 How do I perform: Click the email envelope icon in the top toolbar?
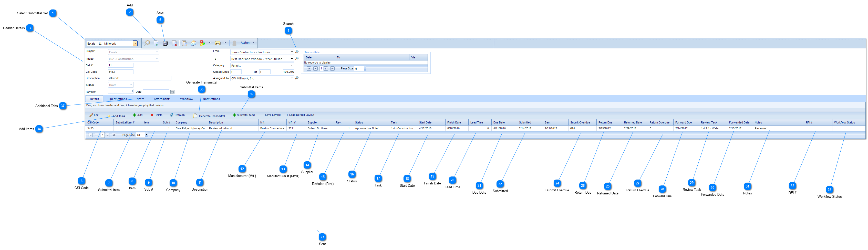tap(193, 43)
